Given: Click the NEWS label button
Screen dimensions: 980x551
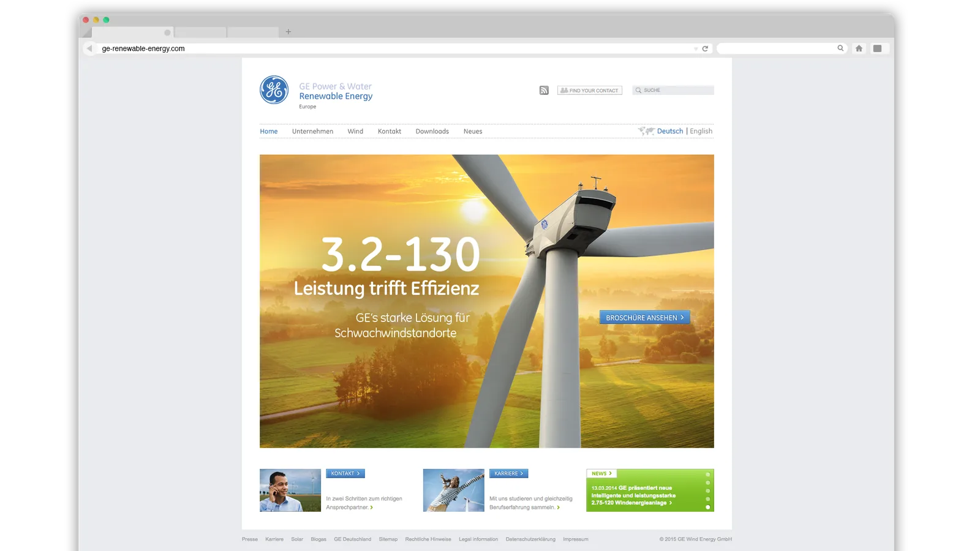Looking at the screenshot, I should (x=601, y=473).
